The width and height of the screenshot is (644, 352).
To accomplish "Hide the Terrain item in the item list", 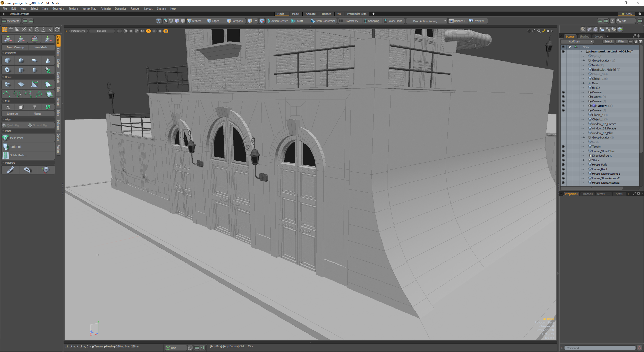I will coord(563,146).
